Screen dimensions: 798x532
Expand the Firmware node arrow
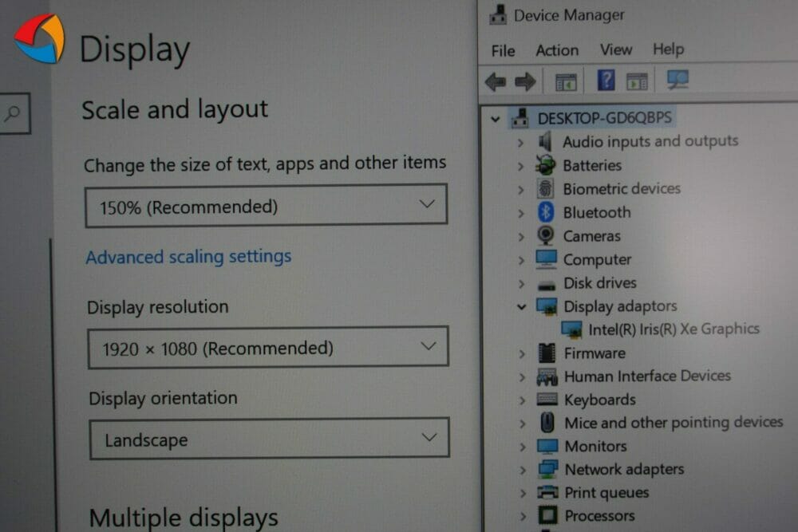[x=522, y=354]
